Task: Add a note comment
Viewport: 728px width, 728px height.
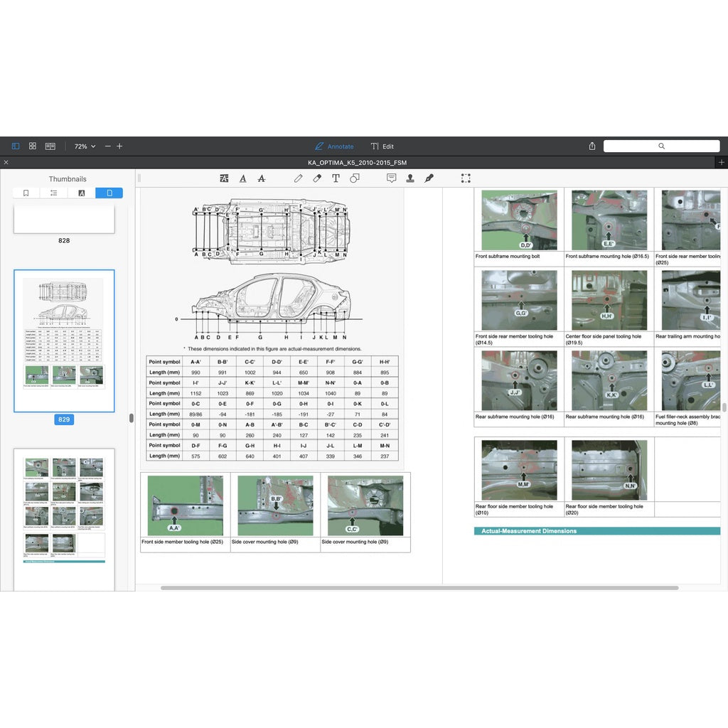Action: point(391,178)
